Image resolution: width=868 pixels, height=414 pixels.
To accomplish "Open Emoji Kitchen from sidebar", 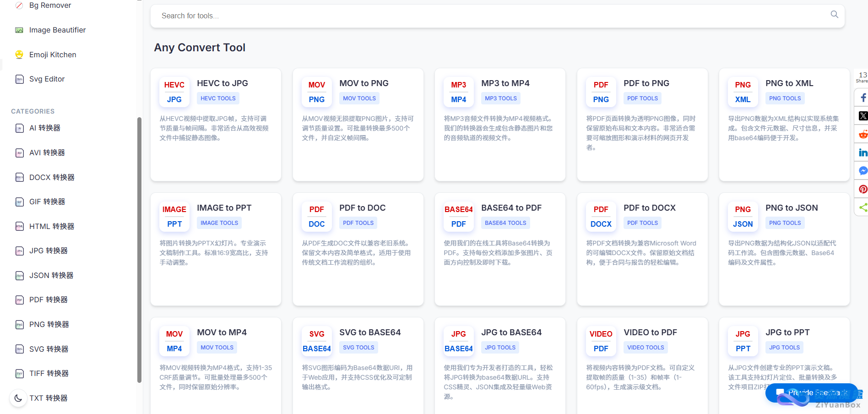I will click(52, 54).
